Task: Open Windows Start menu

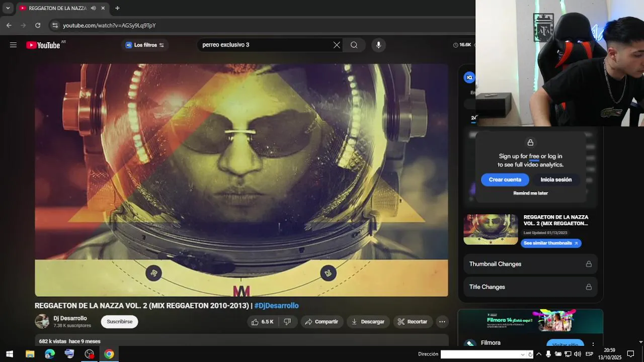Action: (x=9, y=354)
